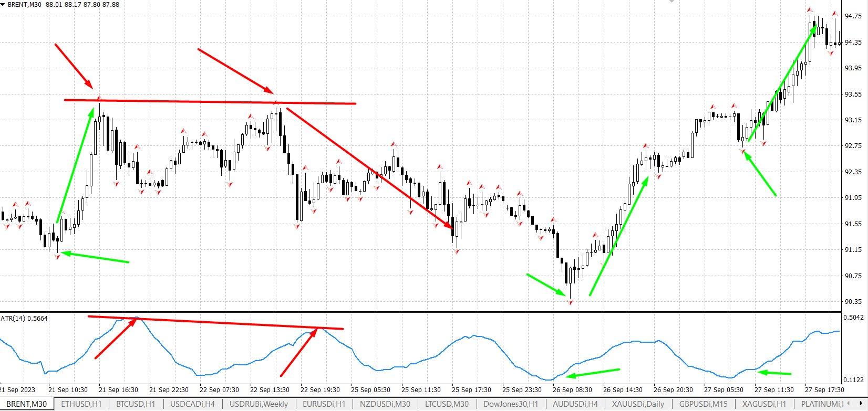The image size is (868, 411).
Task: Switch to the NZDUSDi,M30 chart tab
Action: [x=385, y=404]
